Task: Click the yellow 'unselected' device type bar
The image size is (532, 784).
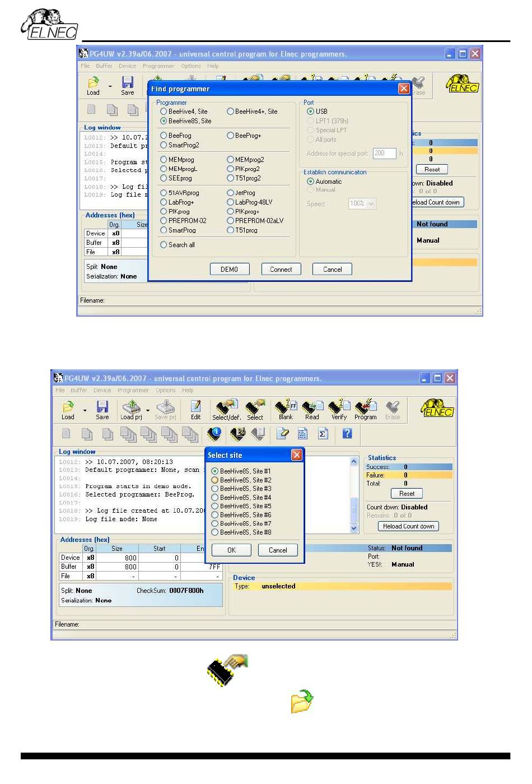Action: pyautogui.click(x=342, y=586)
